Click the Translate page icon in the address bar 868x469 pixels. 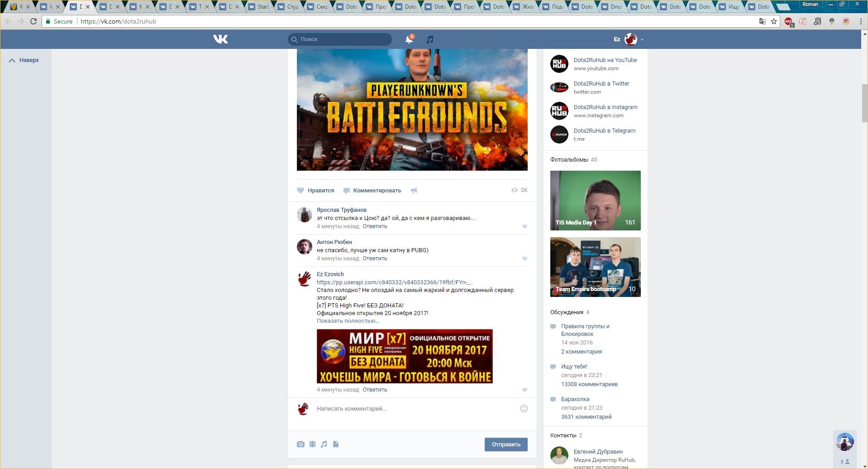coord(763,21)
